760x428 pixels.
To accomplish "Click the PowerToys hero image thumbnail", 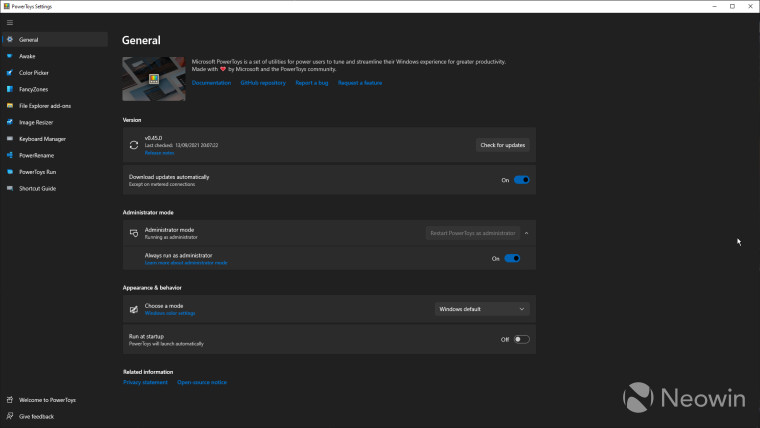I will (x=153, y=79).
